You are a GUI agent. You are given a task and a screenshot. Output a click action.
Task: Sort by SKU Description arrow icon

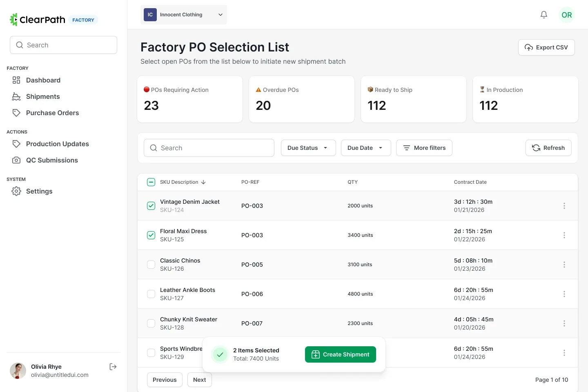pos(203,182)
